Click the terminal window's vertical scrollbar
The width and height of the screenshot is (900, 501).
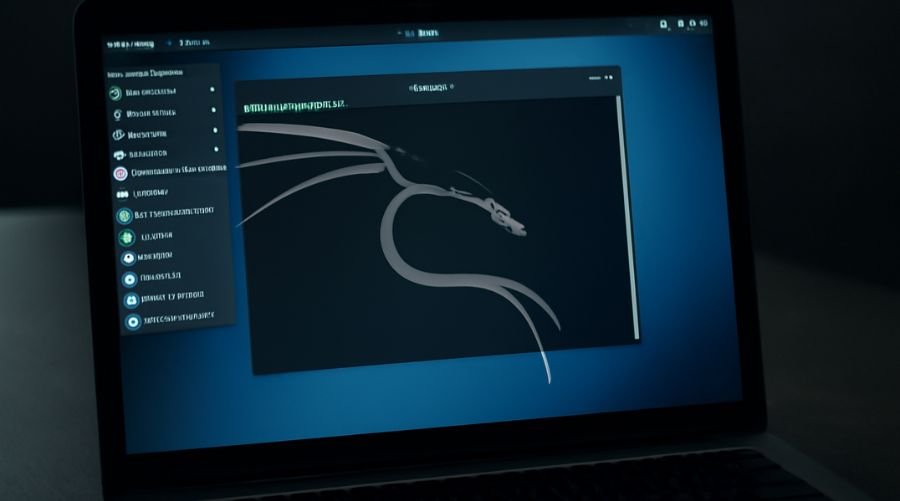pos(627,217)
